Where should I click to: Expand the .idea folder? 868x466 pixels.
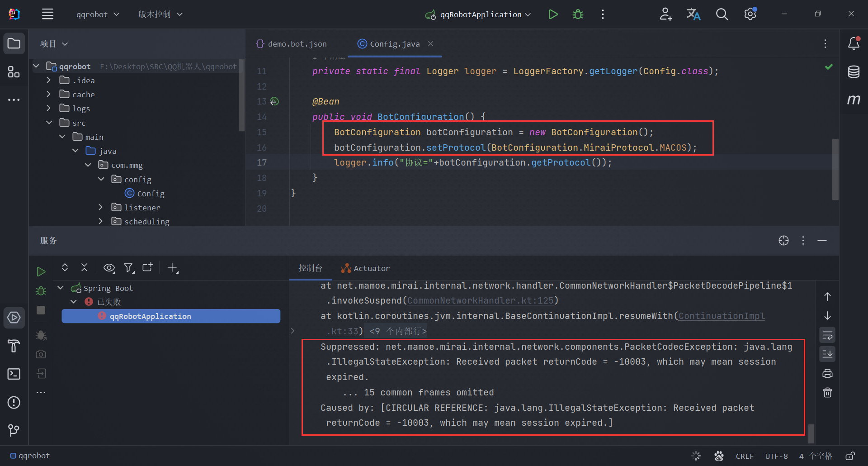pyautogui.click(x=48, y=80)
